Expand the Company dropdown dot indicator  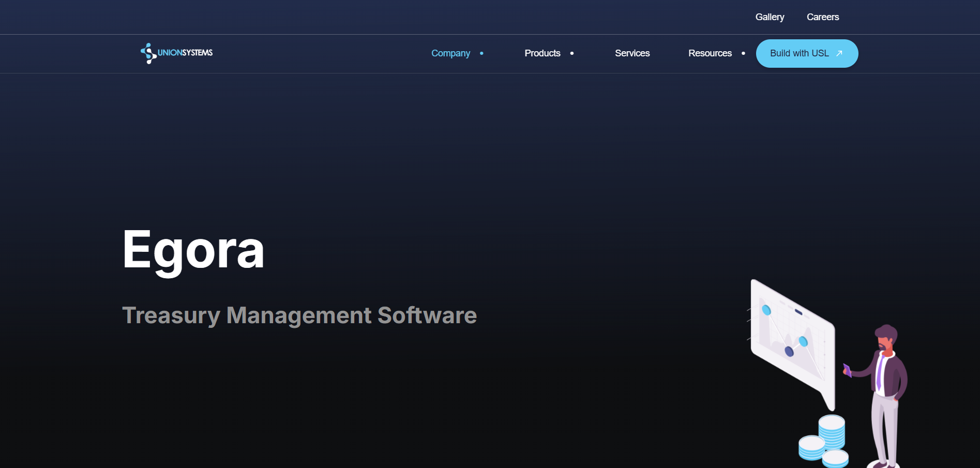pos(481,53)
